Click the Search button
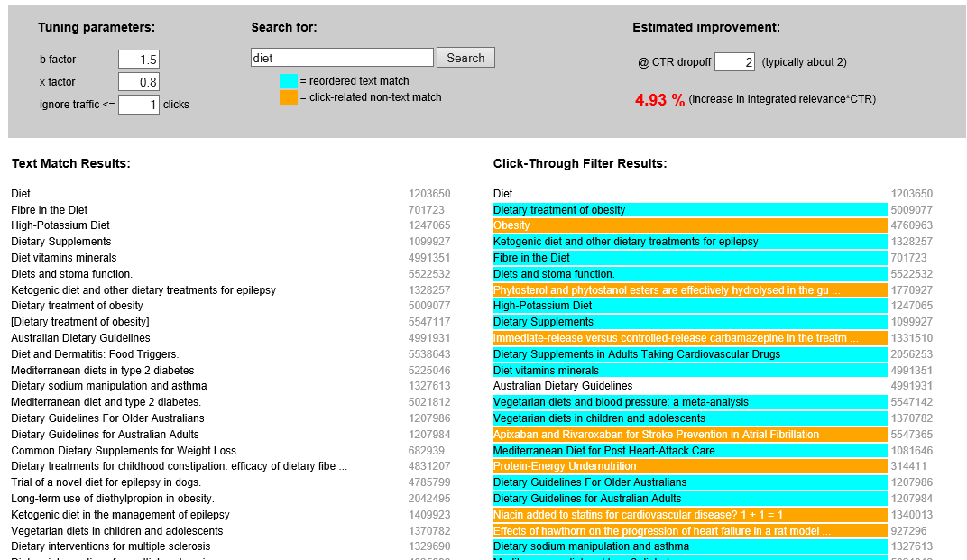This screenshot has height=560, width=967. 465,58
